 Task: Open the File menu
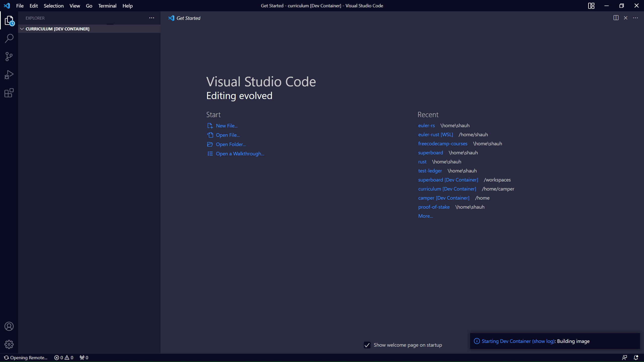tap(20, 6)
